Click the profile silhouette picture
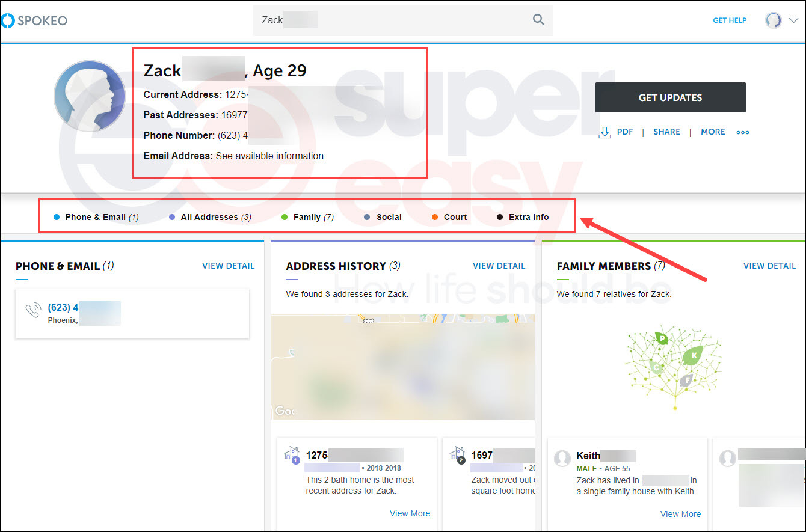The image size is (806, 532). point(89,96)
